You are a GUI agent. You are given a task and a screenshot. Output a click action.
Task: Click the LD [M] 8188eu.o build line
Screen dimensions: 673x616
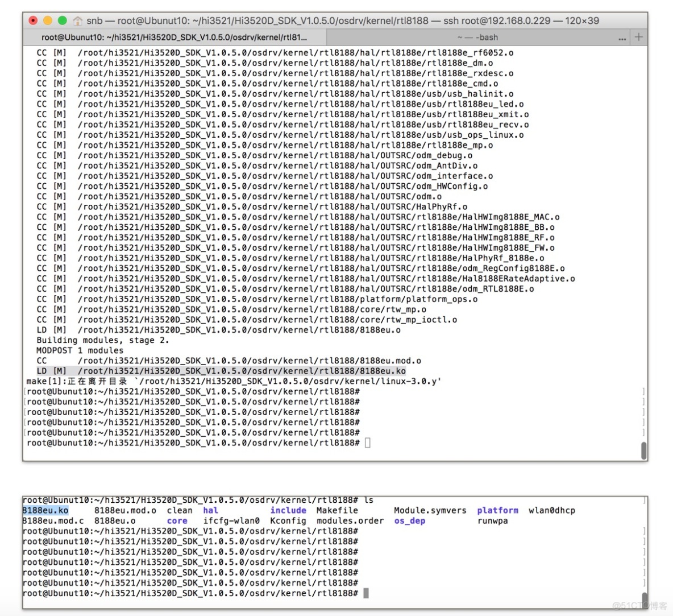click(218, 330)
